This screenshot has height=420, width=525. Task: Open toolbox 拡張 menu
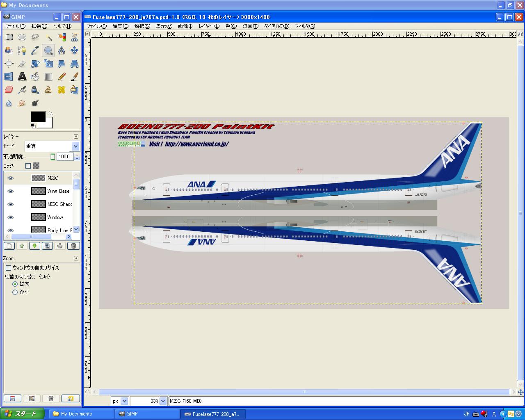coord(39,26)
